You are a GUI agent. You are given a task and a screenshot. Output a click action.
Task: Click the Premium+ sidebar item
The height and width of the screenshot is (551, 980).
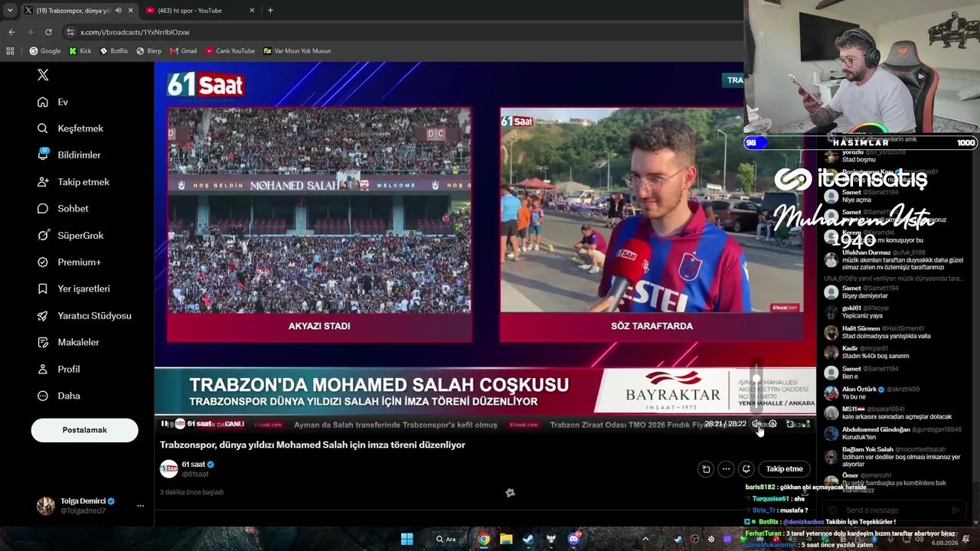point(69,262)
